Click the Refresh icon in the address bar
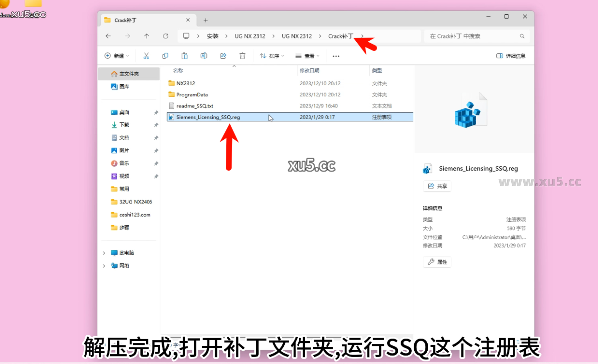This screenshot has height=364, width=598. pos(165,36)
